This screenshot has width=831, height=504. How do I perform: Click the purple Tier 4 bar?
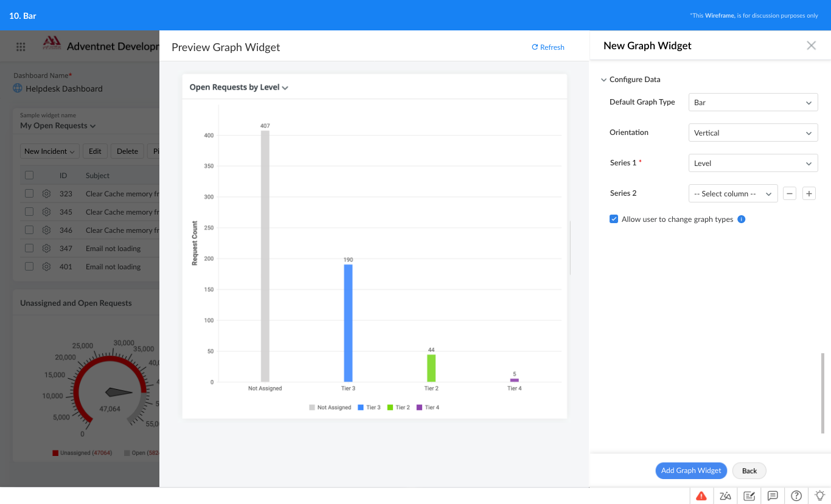click(x=515, y=380)
